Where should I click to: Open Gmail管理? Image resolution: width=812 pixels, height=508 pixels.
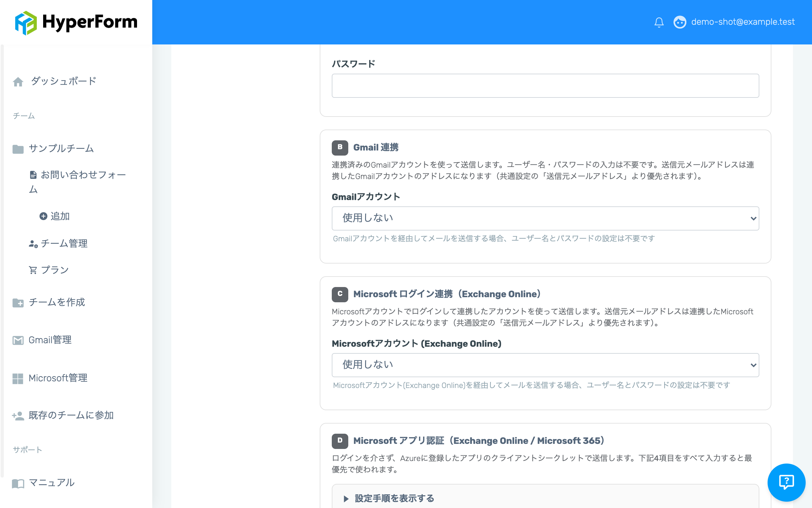pyautogui.click(x=50, y=340)
